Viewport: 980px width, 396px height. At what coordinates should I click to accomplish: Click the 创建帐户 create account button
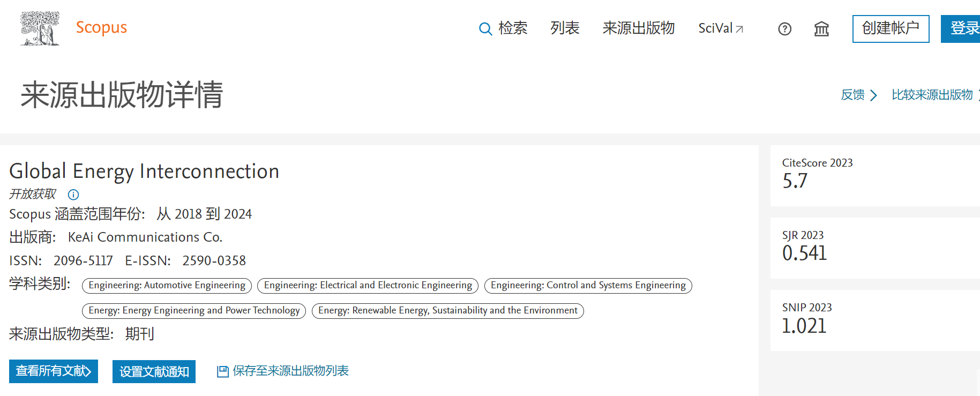pos(891,29)
